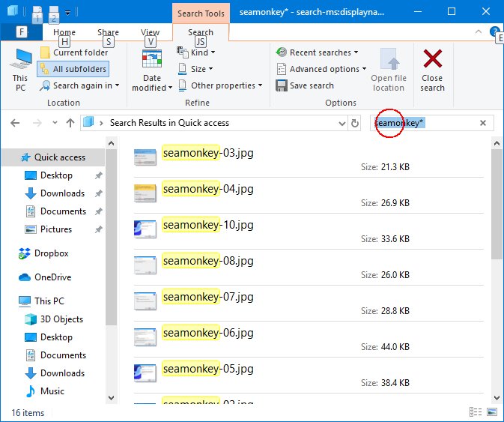Refresh the search results
Viewport: 504px width, 422px height.
pyautogui.click(x=354, y=123)
